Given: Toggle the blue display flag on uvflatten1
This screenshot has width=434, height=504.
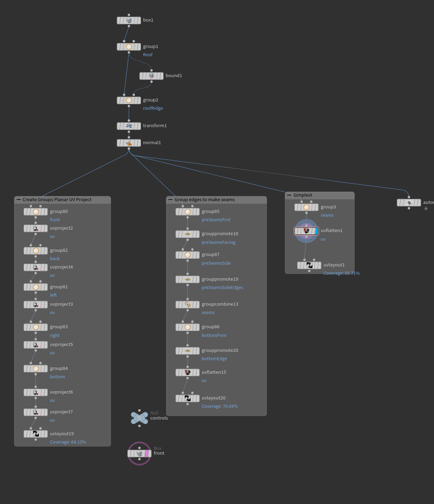Looking at the screenshot, I should (316, 231).
